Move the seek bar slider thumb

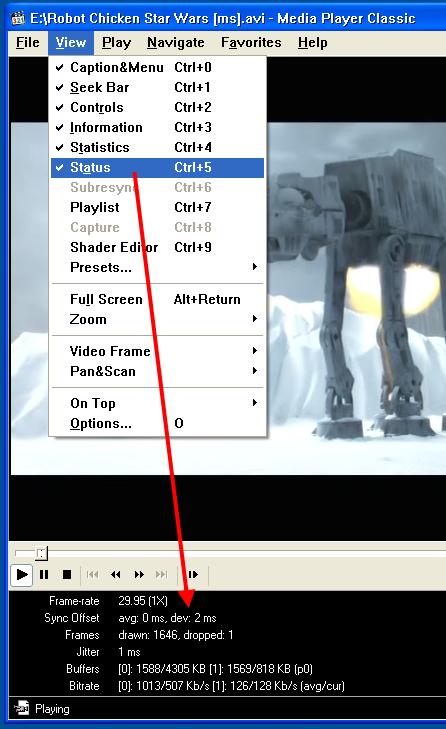[x=41, y=553]
